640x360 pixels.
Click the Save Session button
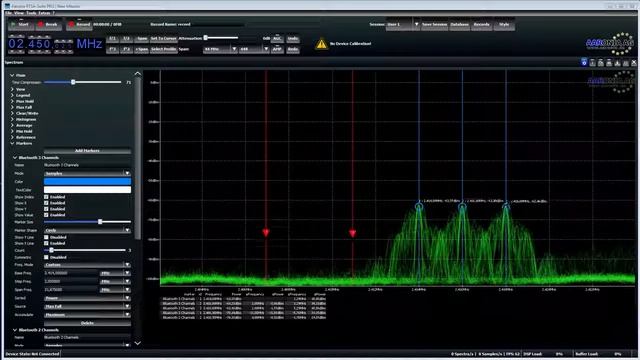click(x=434, y=24)
